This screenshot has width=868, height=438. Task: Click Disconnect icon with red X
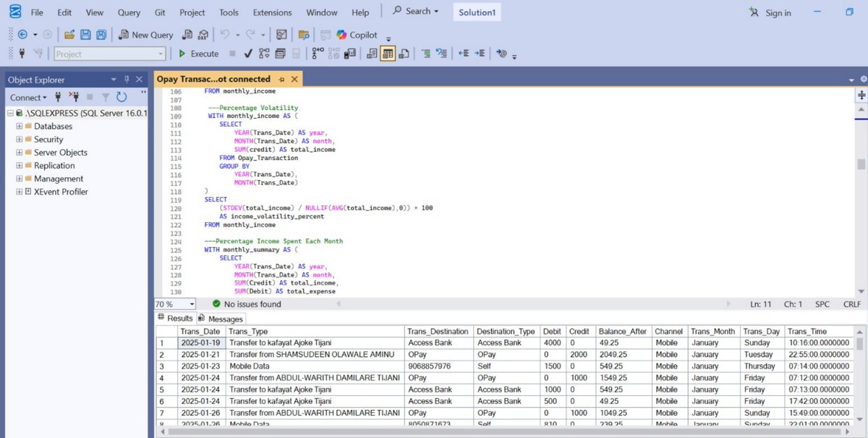74,97
